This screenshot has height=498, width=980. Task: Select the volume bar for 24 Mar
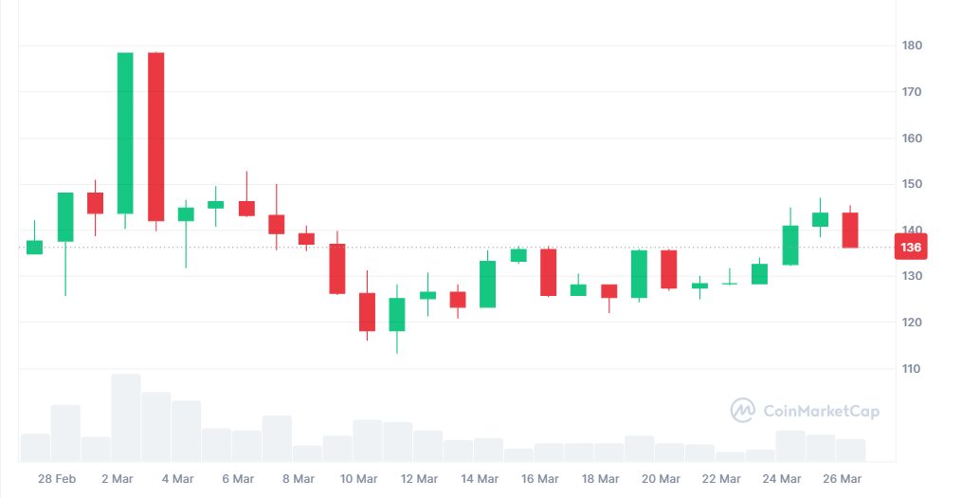click(789, 446)
